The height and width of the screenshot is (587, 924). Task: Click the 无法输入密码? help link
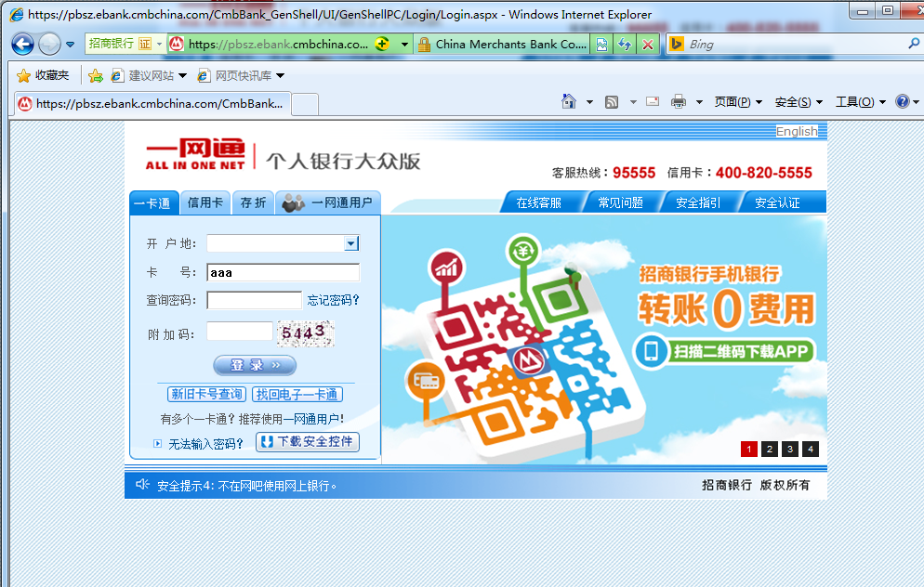[205, 444]
